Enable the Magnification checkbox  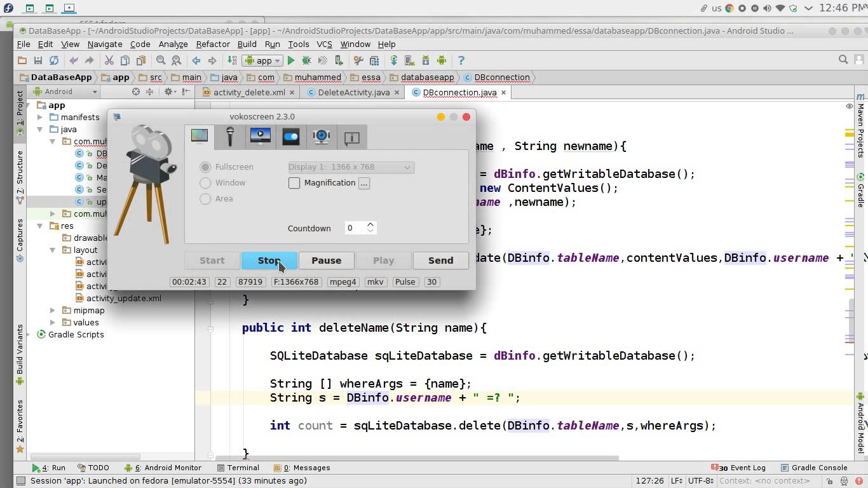(x=294, y=183)
